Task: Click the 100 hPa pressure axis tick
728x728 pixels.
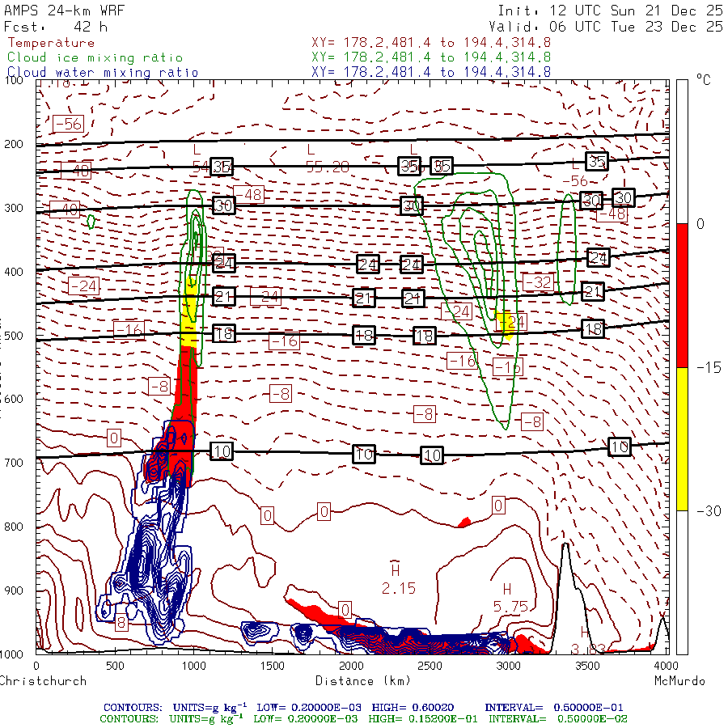Action: (14, 80)
